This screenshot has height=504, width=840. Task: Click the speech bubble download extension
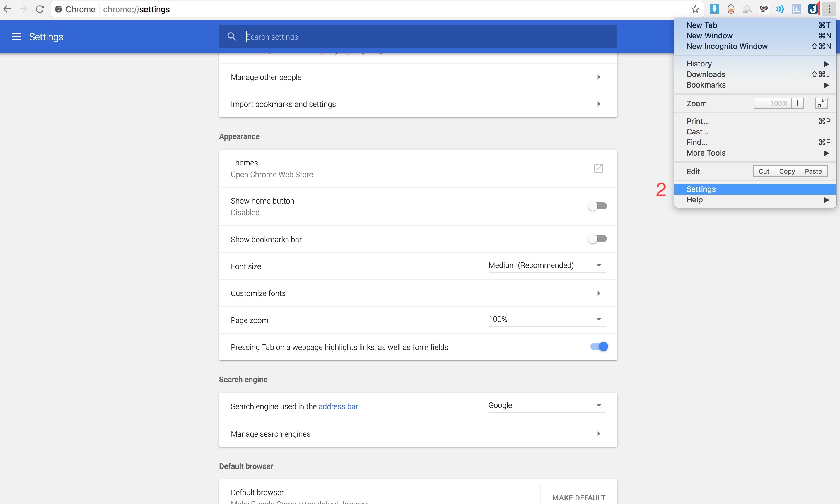[x=797, y=9]
